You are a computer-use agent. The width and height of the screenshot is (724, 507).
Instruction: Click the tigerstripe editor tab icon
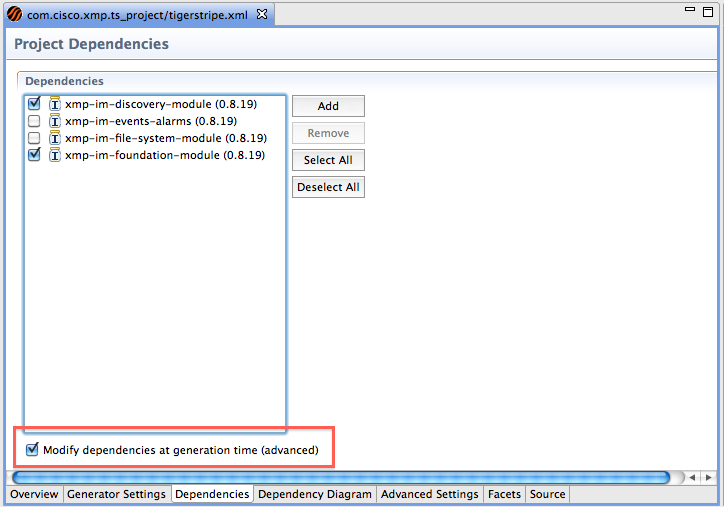coord(14,14)
